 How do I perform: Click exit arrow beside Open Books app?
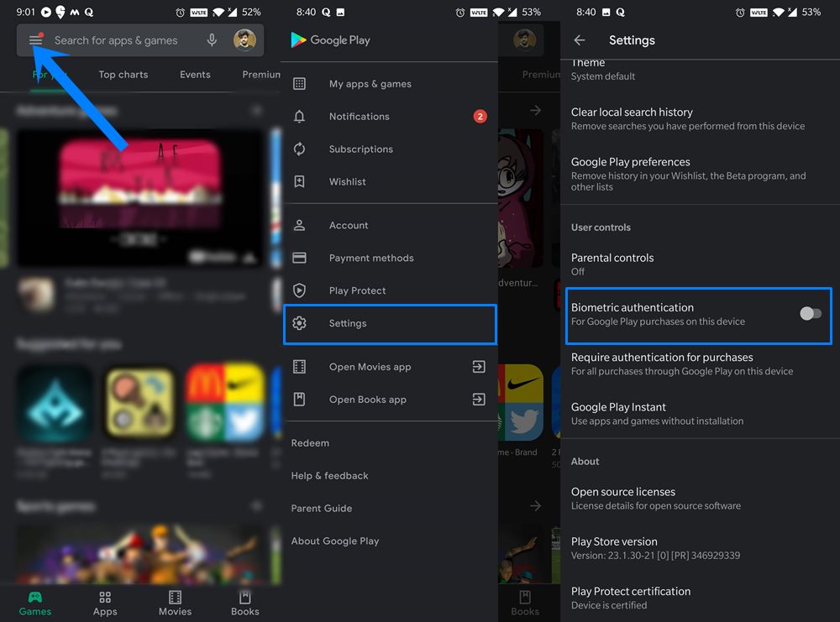(x=479, y=400)
